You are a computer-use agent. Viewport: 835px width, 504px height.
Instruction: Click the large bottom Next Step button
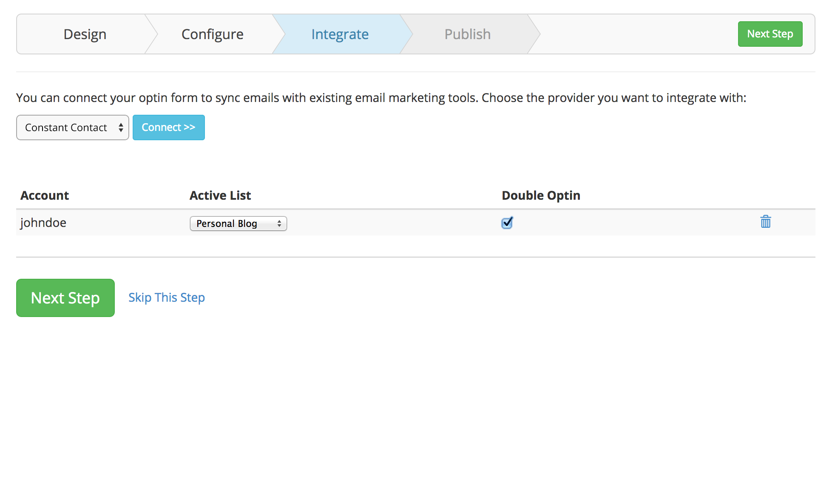(65, 298)
